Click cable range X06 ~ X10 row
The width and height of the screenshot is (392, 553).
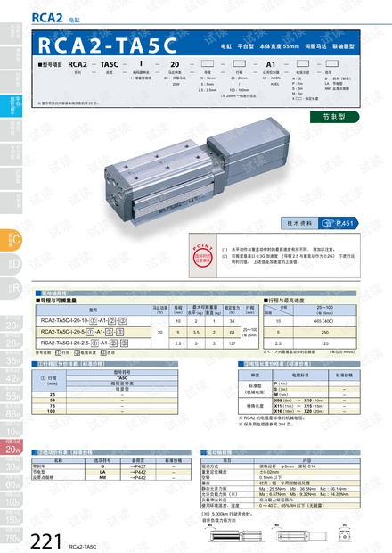point(316,400)
